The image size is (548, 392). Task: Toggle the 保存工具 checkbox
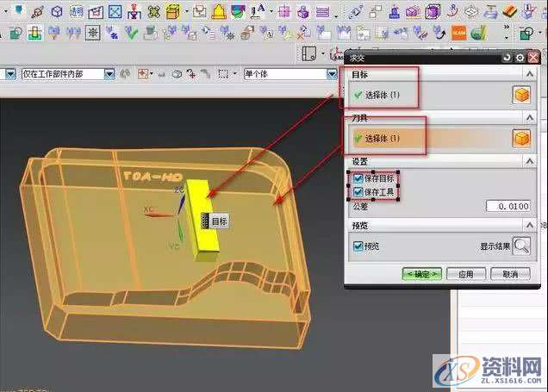358,191
